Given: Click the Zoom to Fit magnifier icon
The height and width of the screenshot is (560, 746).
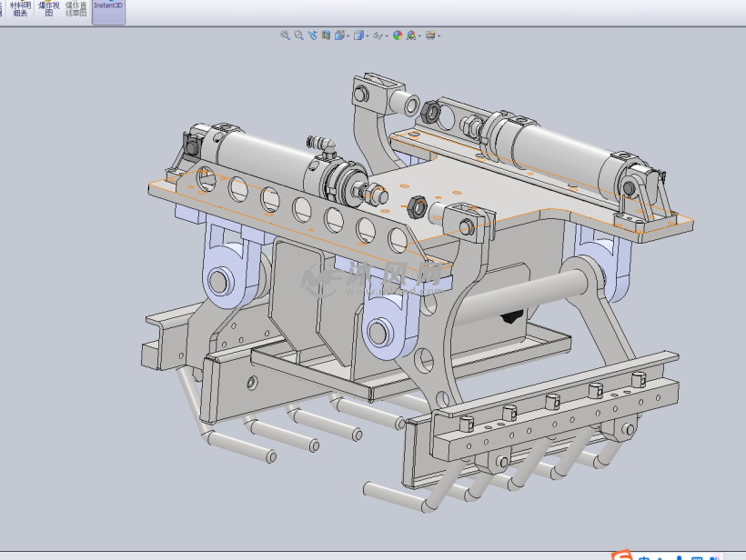Looking at the screenshot, I should tap(285, 35).
